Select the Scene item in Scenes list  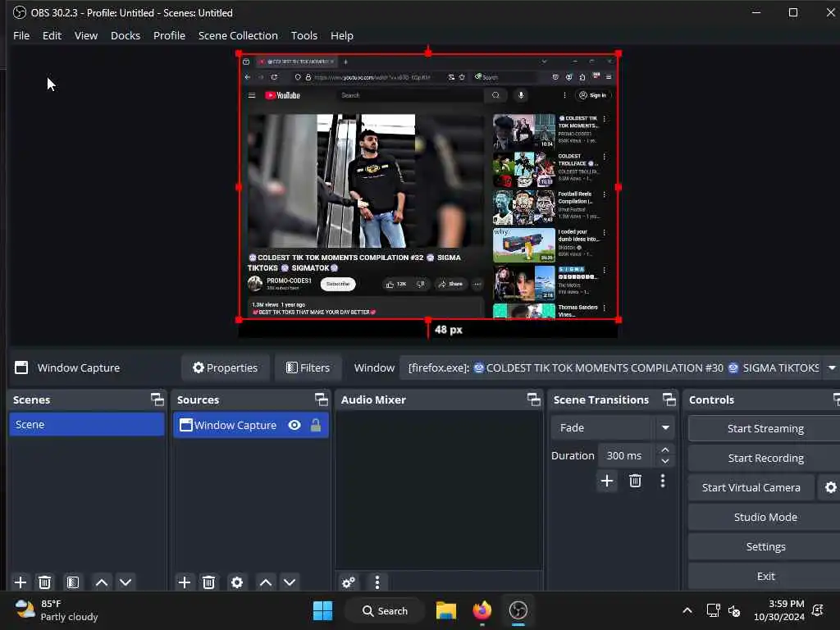(87, 424)
